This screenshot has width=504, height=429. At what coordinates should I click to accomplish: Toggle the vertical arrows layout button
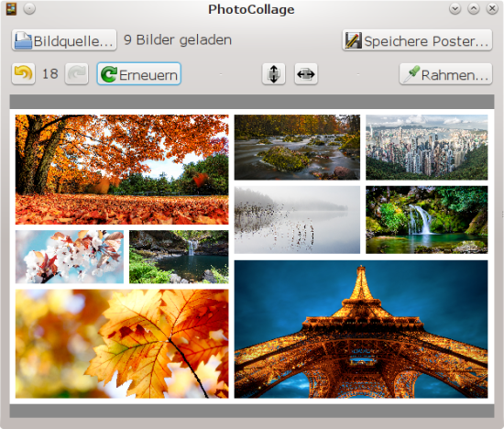pos(274,74)
